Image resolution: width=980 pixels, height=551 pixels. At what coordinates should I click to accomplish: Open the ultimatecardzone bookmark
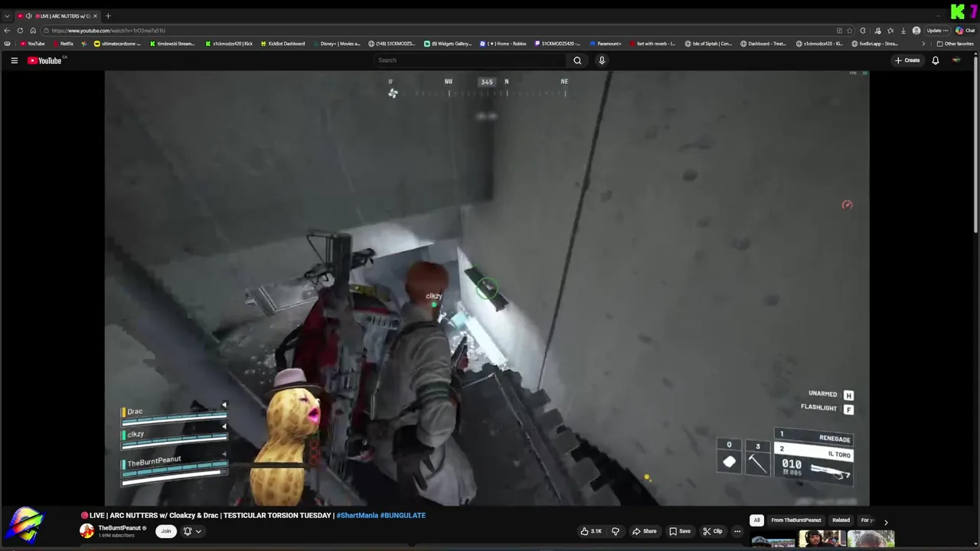(x=117, y=44)
